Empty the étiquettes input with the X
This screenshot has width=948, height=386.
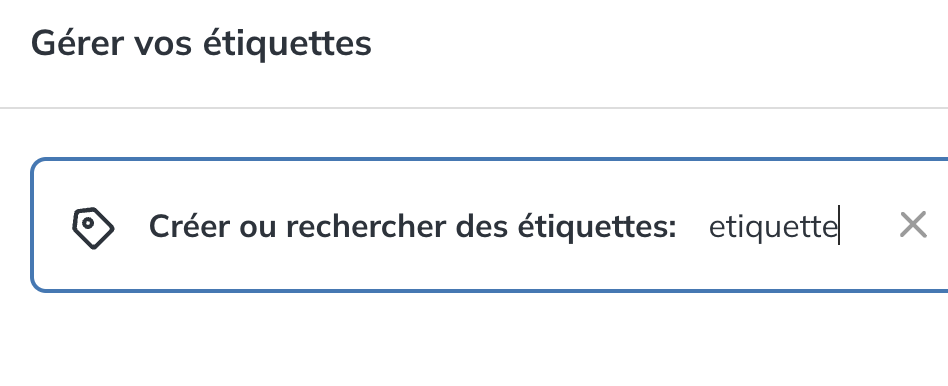click(913, 225)
